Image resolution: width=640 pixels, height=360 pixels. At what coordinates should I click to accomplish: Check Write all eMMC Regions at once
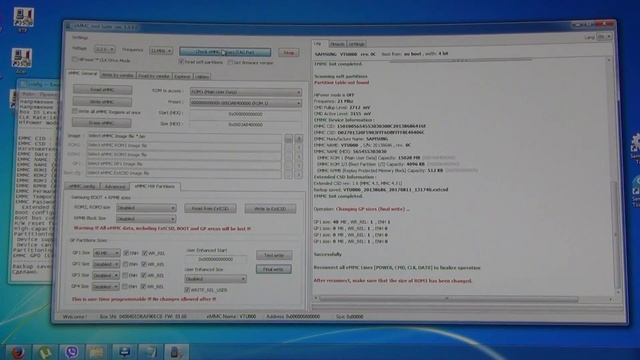pyautogui.click(x=75, y=111)
